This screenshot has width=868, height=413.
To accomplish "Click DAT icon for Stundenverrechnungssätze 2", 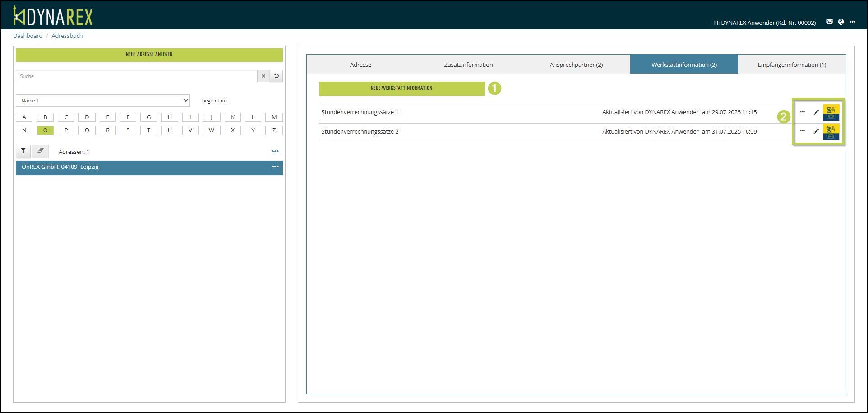I will (x=831, y=132).
